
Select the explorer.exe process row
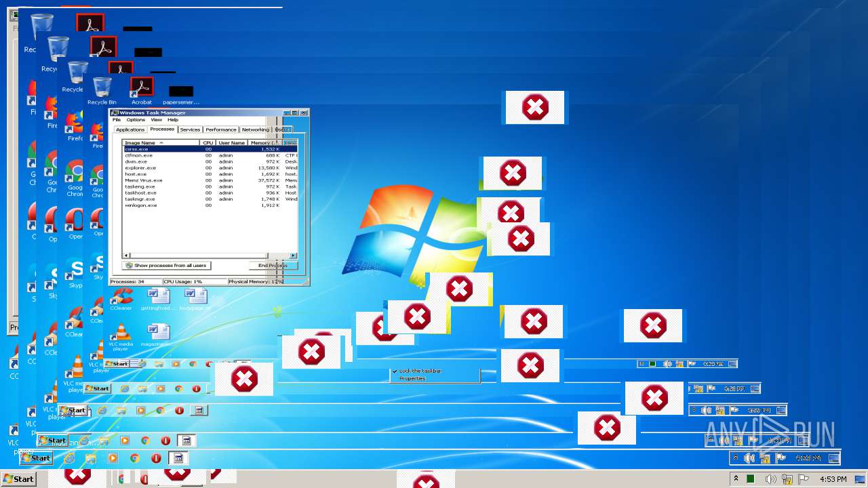(210, 168)
